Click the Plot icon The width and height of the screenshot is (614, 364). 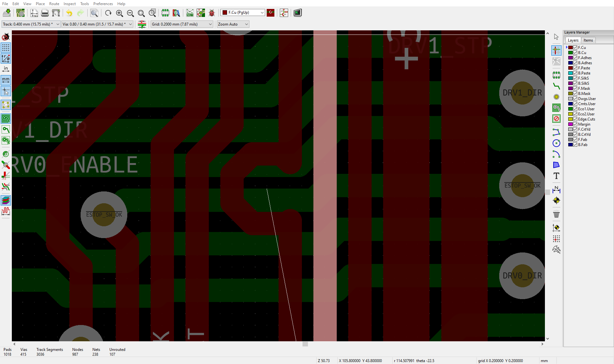[x=56, y=13]
